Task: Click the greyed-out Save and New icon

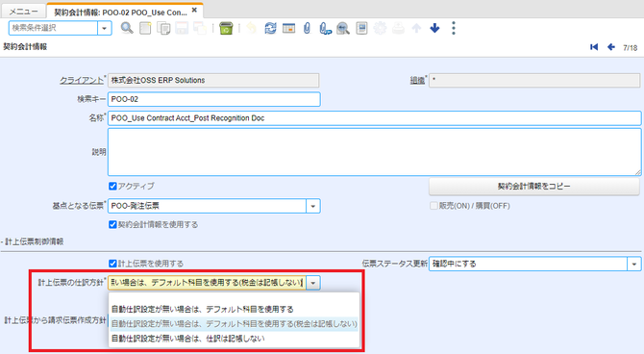Action: [200, 28]
